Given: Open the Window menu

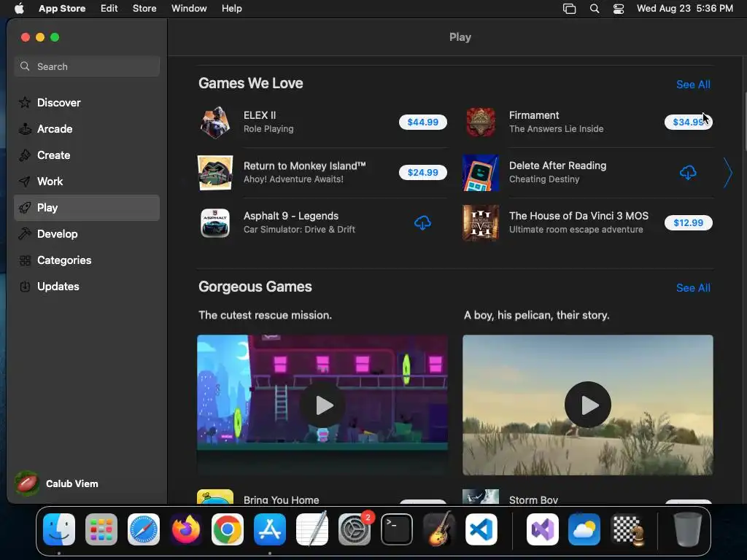Looking at the screenshot, I should (189, 9).
